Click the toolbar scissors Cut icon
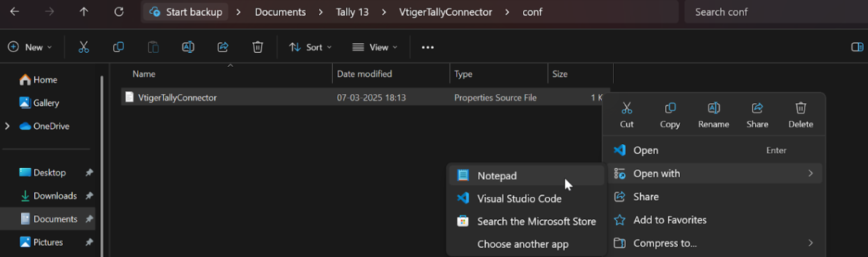 click(84, 47)
